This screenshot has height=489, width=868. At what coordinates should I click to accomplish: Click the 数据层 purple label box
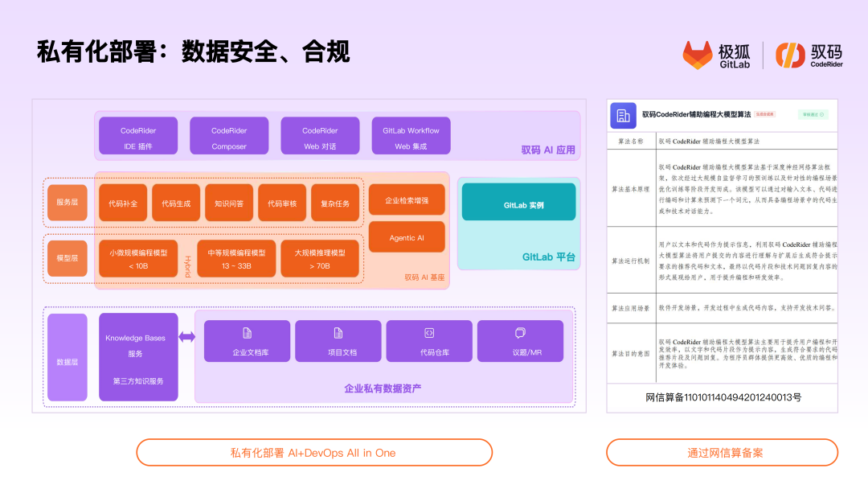[67, 358]
